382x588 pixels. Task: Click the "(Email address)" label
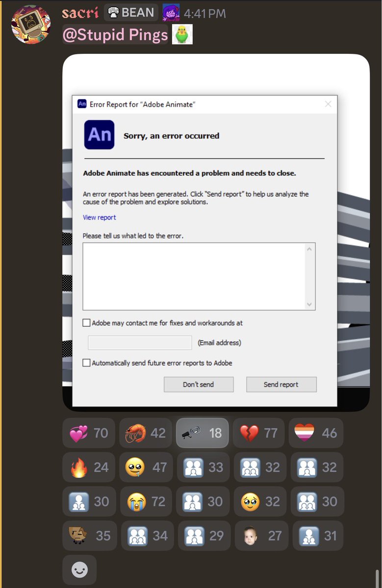coord(219,343)
